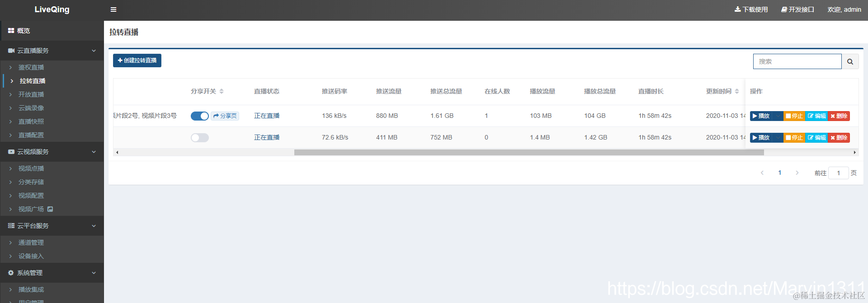Open 概览 overview in sidebar

(52, 31)
